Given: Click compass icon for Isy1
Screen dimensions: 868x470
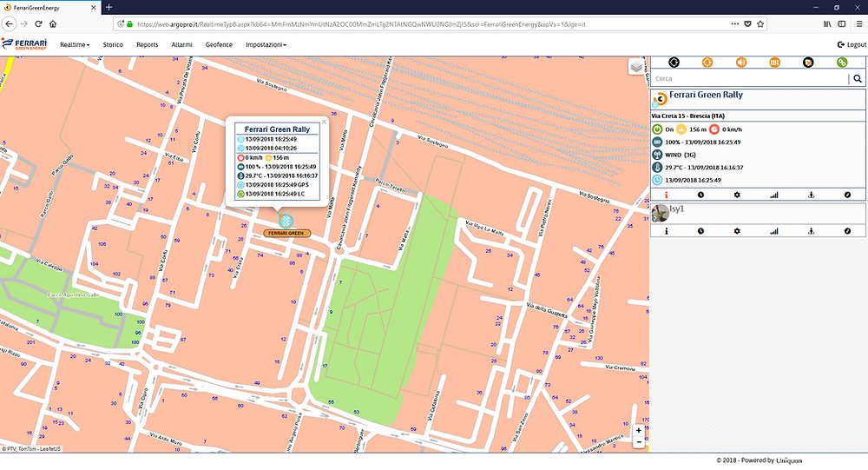Looking at the screenshot, I should pyautogui.click(x=847, y=231).
